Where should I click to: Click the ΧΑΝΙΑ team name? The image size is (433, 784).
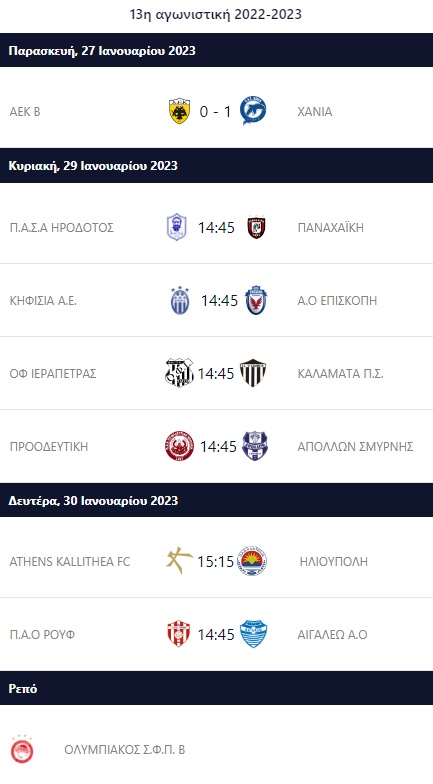tap(314, 112)
